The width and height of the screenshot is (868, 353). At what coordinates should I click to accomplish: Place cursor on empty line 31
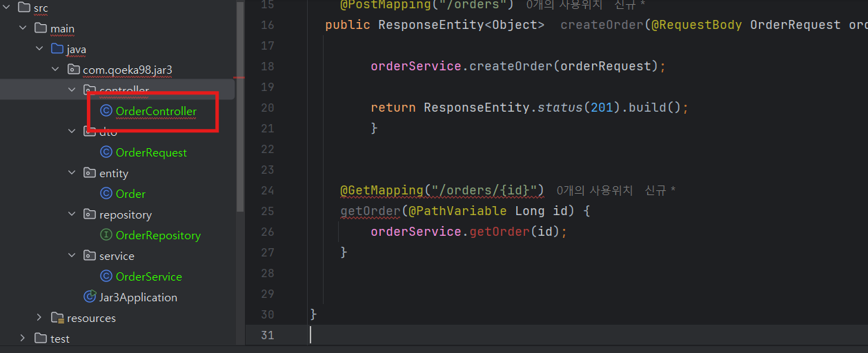pos(556,335)
